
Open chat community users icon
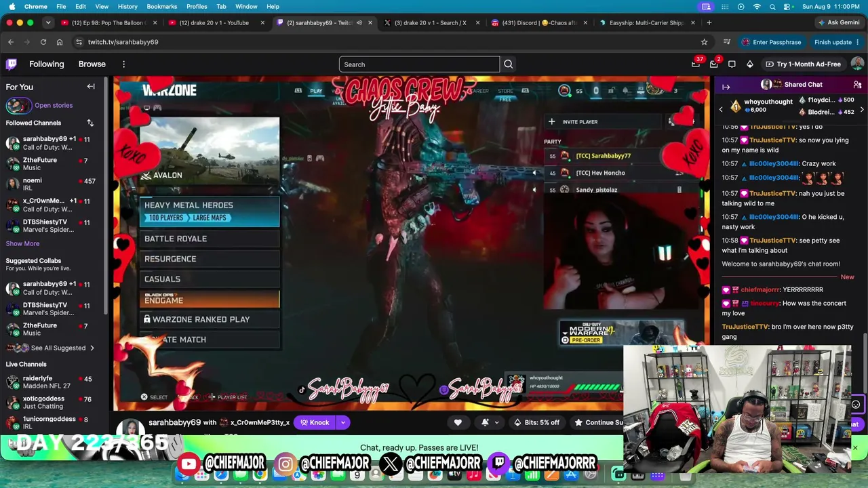[857, 85]
